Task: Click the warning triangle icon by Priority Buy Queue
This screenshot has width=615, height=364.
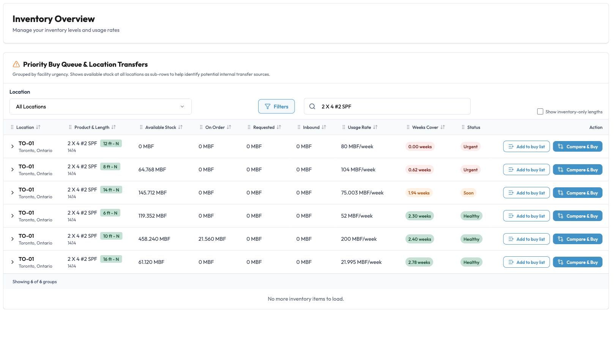Action: 16,64
